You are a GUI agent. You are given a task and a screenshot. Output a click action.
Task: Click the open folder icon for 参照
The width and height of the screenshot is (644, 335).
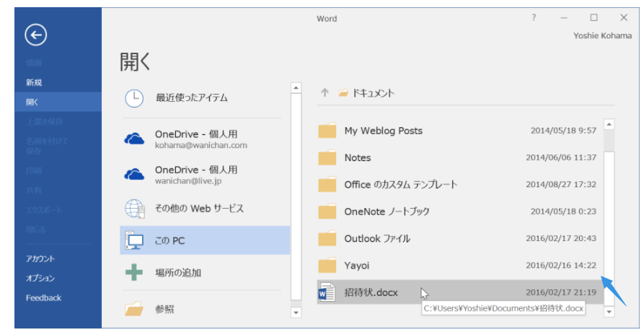(x=134, y=309)
